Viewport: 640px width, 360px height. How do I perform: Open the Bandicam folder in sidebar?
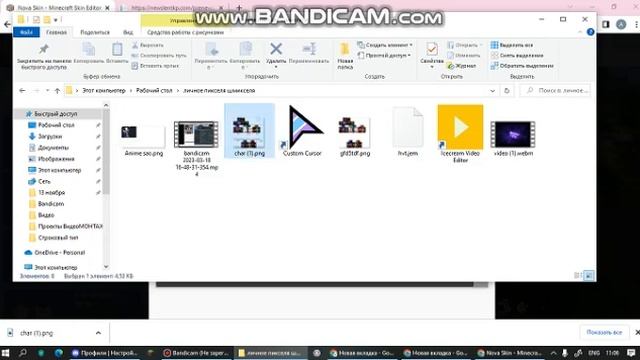(x=51, y=204)
